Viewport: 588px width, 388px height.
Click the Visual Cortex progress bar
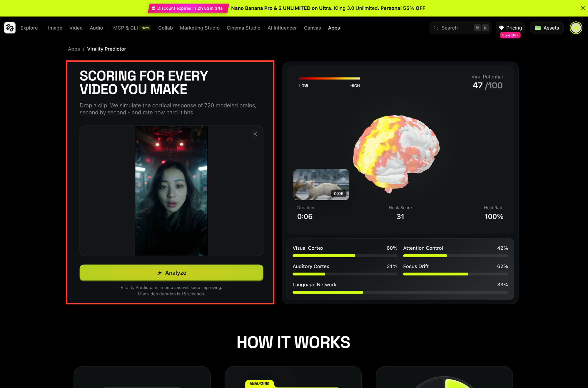[345, 256]
